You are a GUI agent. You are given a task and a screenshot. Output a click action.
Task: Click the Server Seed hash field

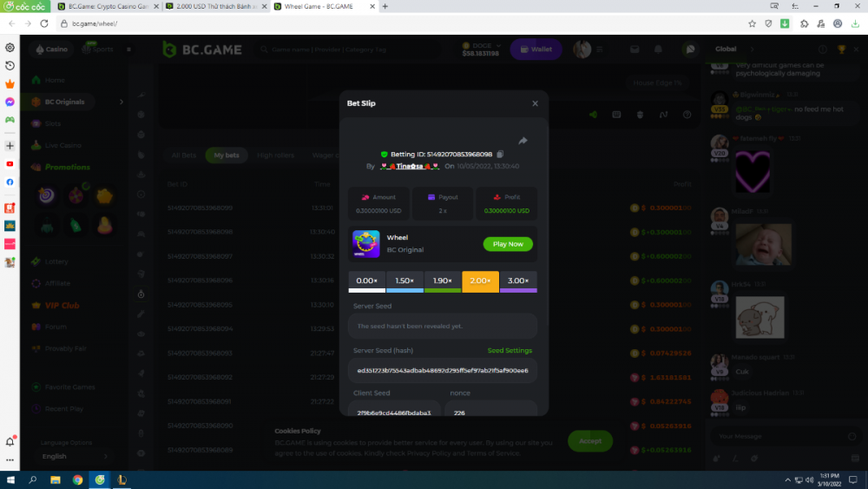pyautogui.click(x=443, y=371)
